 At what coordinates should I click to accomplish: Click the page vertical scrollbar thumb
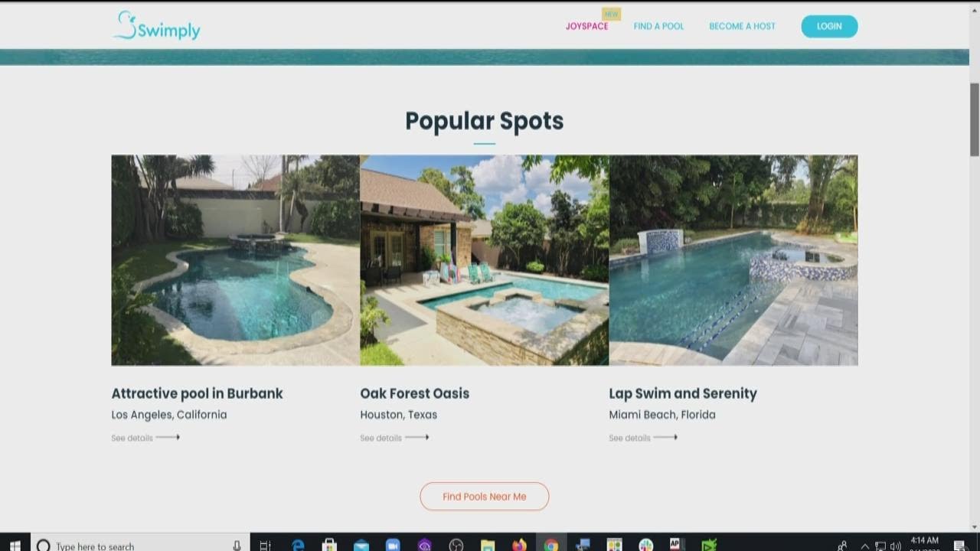(975, 119)
